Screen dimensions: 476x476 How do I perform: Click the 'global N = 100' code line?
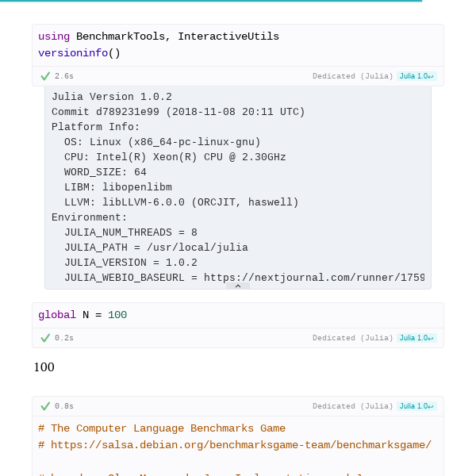83,315
